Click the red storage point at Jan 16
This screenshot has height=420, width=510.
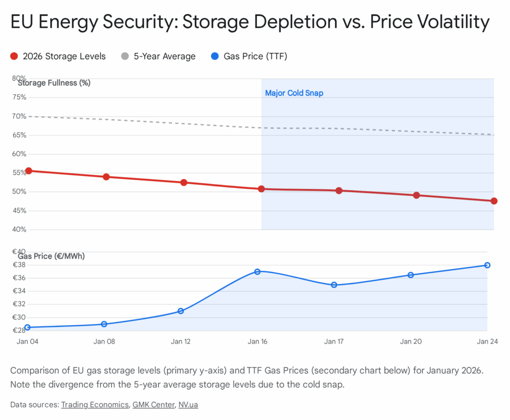[x=261, y=189]
